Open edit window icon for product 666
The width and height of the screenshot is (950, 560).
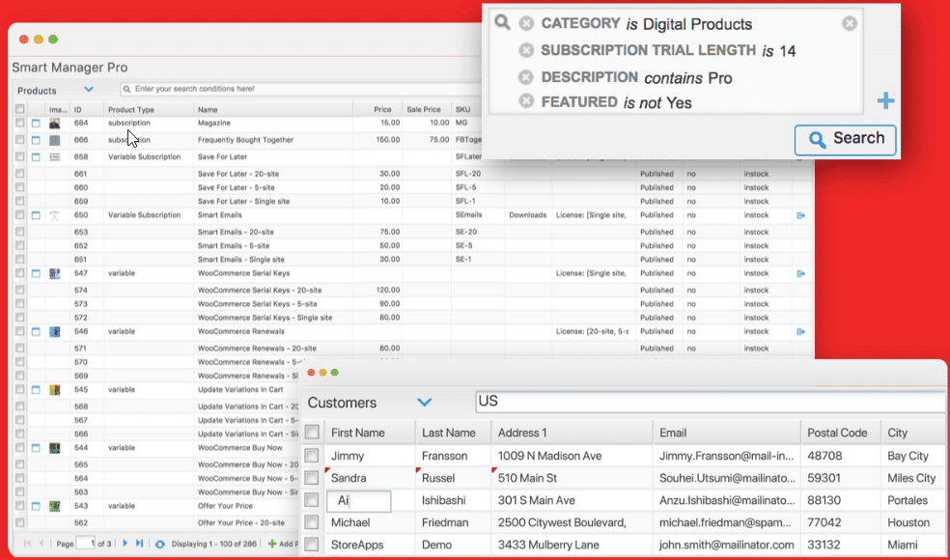36,140
